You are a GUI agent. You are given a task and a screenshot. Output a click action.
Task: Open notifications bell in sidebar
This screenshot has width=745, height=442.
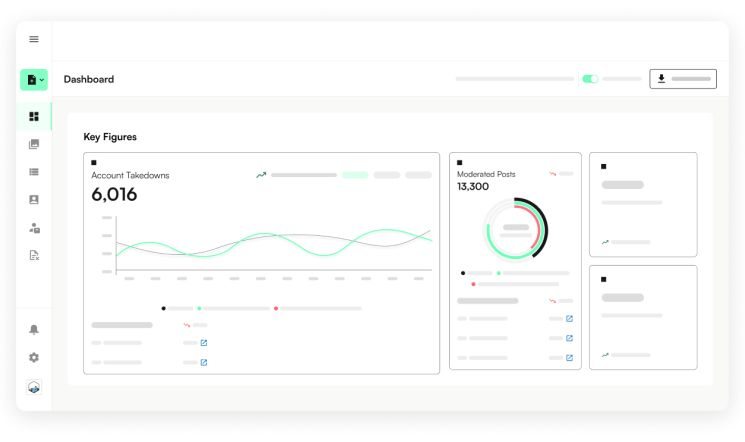(x=34, y=330)
